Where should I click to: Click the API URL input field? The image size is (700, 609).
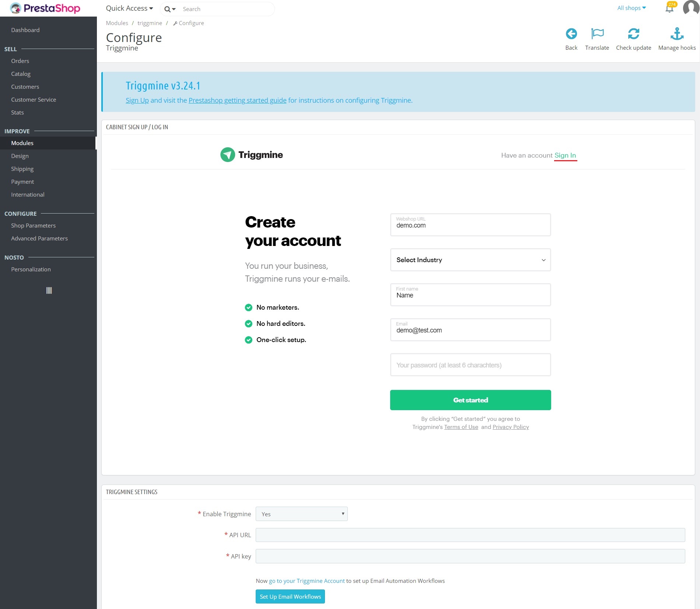tap(470, 535)
